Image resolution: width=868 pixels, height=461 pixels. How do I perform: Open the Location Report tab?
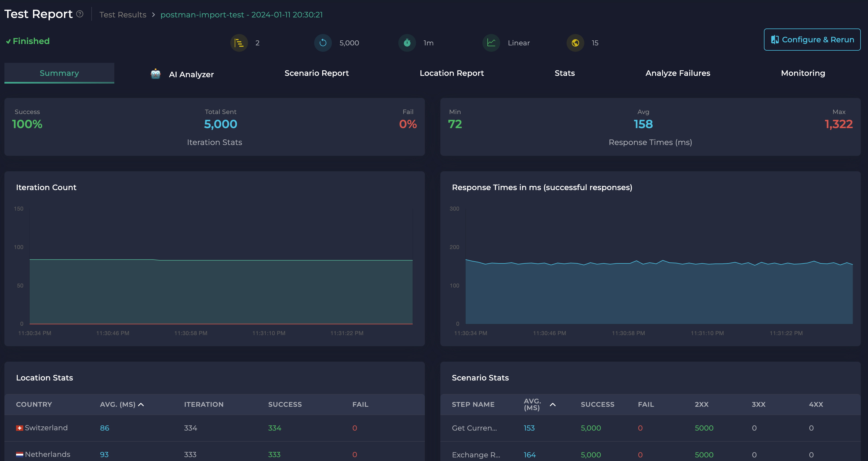(x=452, y=73)
